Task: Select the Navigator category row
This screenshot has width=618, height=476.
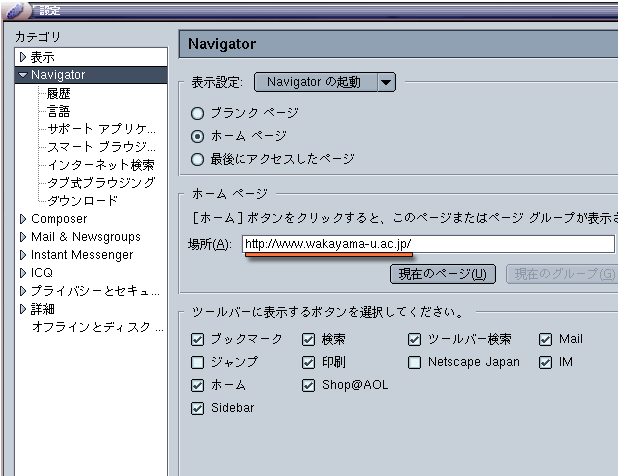Action: 91,75
